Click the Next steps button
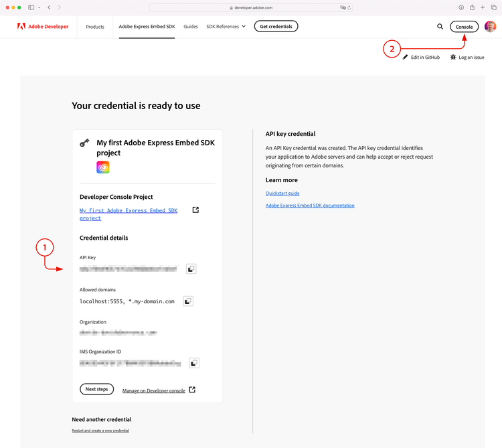Screen dimensions: 502x448 (96, 389)
